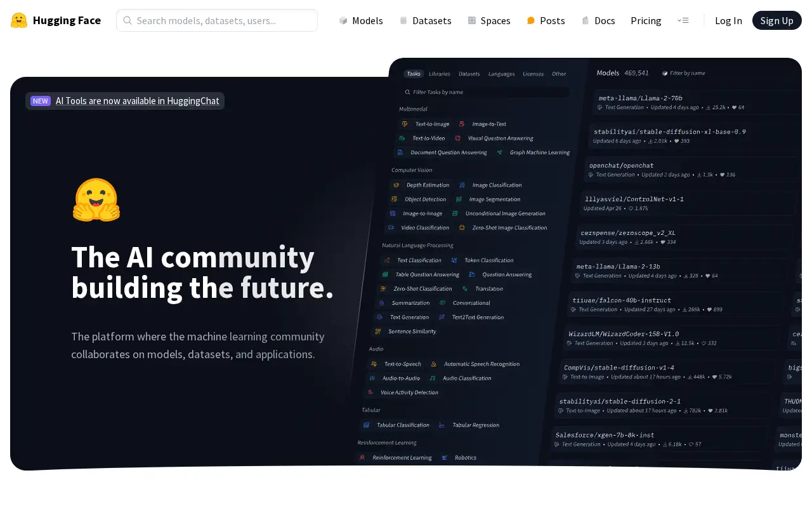This screenshot has height=508, width=812.
Task: Open the Models page
Action: [361, 20]
